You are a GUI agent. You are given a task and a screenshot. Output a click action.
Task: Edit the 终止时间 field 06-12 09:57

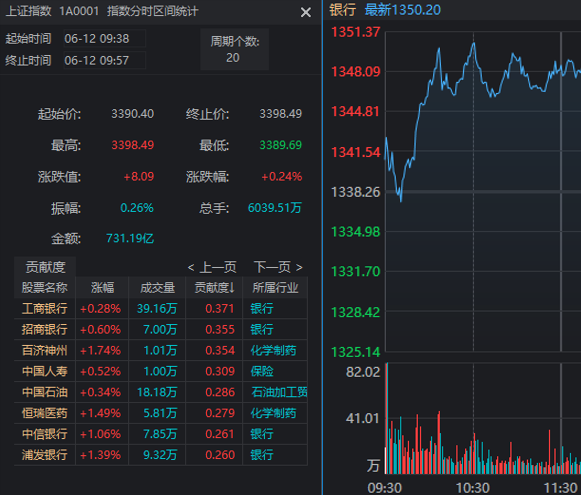pyautogui.click(x=104, y=60)
